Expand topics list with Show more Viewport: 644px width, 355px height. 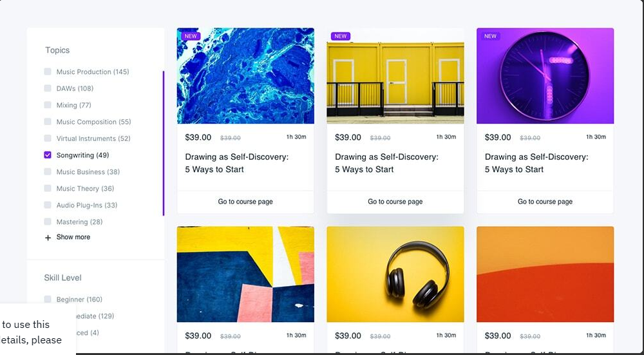point(73,237)
